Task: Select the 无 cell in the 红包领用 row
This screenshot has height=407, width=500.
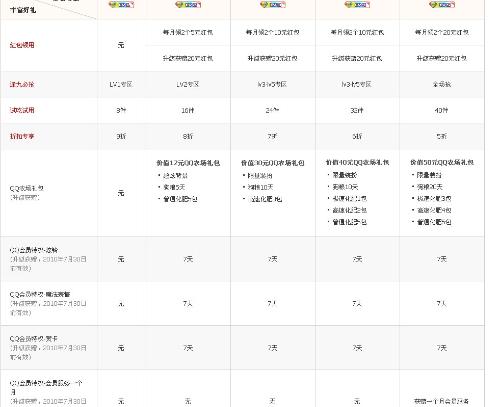Action: [x=121, y=45]
